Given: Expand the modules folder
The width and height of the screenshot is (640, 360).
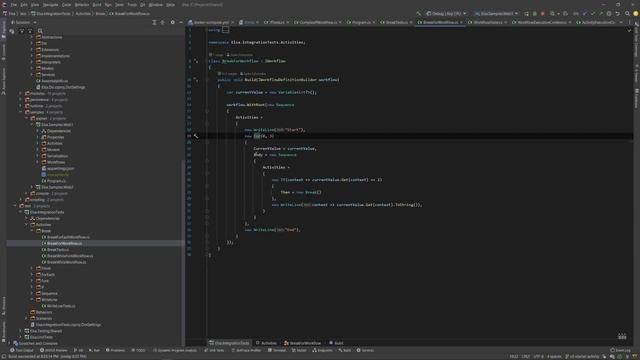Looking at the screenshot, I should (x=20, y=93).
